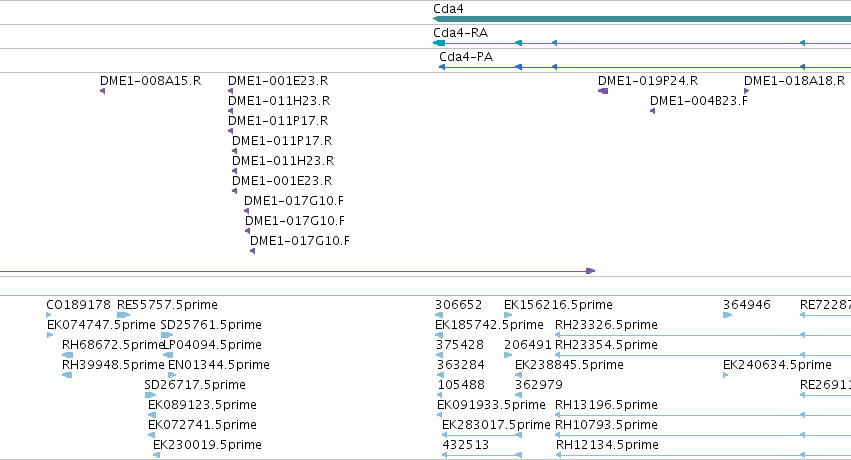Open the SD26717.5prime EST label

click(195, 385)
